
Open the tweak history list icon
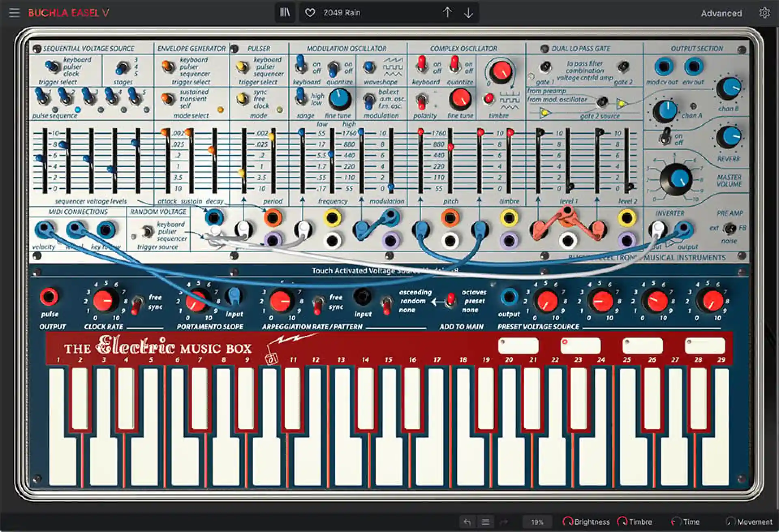point(485,522)
